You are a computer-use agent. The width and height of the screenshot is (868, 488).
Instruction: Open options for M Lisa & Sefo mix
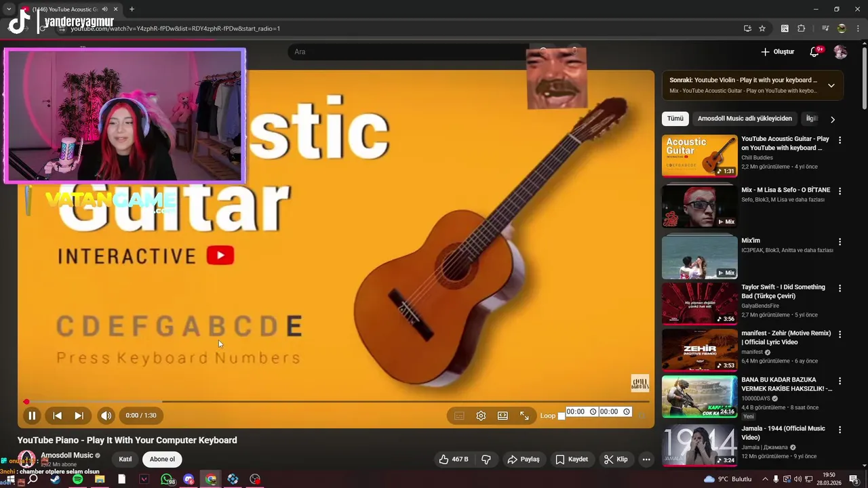pyautogui.click(x=840, y=191)
